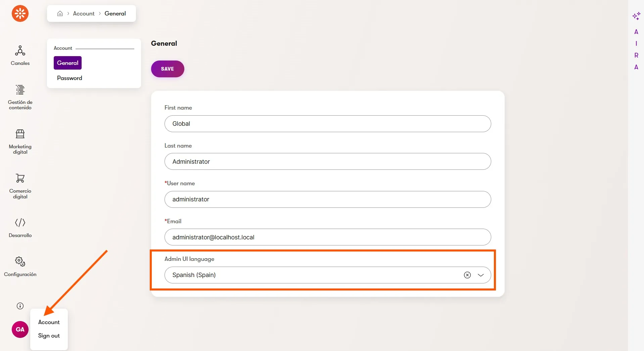The width and height of the screenshot is (644, 351).
Task: Choose Sign out in the user menu
Action: (x=49, y=336)
